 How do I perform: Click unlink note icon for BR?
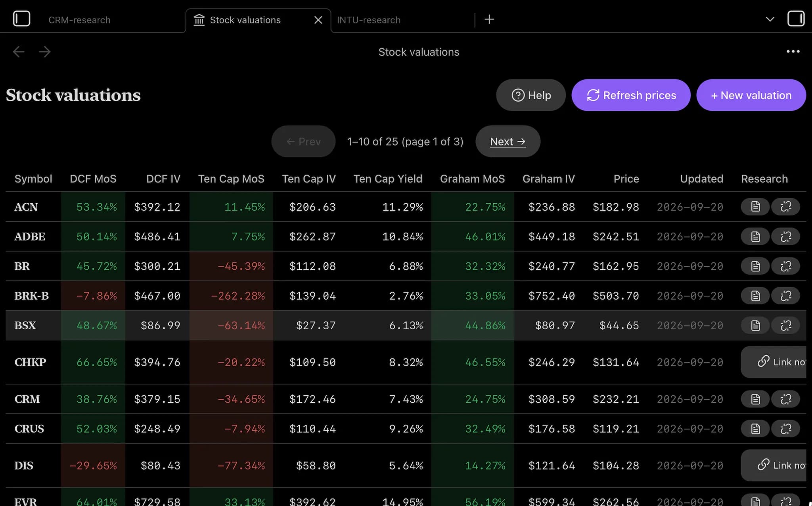tap(785, 266)
